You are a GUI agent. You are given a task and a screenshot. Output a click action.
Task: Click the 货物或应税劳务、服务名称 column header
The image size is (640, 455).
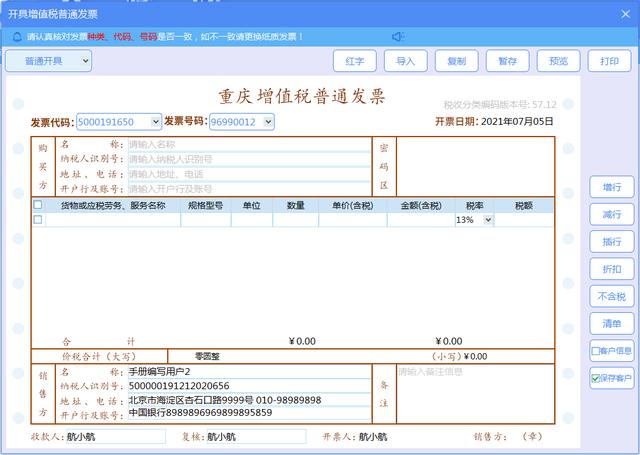click(113, 206)
